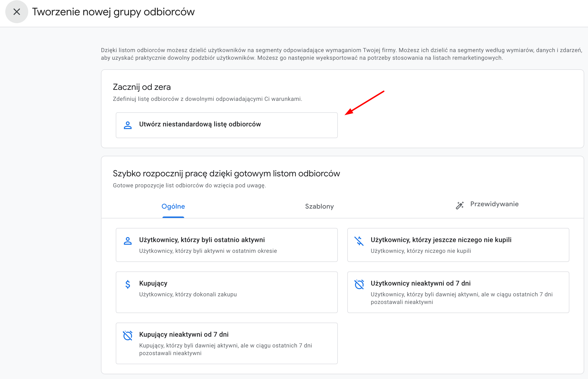Click person icon in custom audience card
588x379 pixels.
pos(128,125)
